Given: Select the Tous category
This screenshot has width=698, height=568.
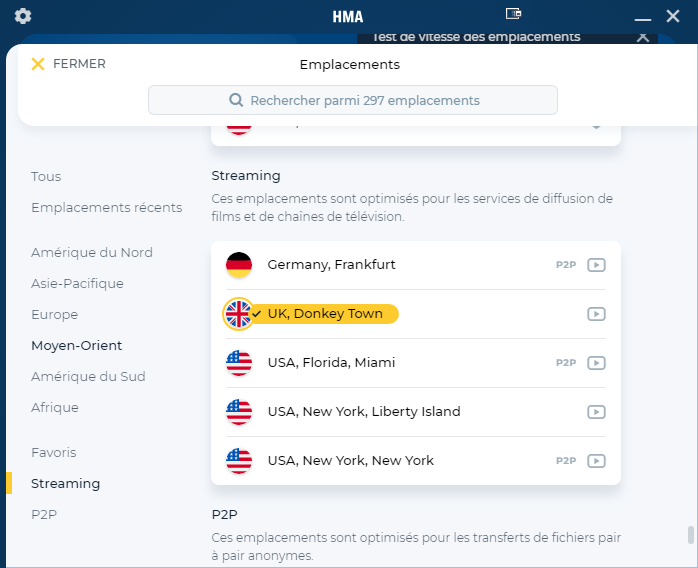Looking at the screenshot, I should tap(46, 177).
